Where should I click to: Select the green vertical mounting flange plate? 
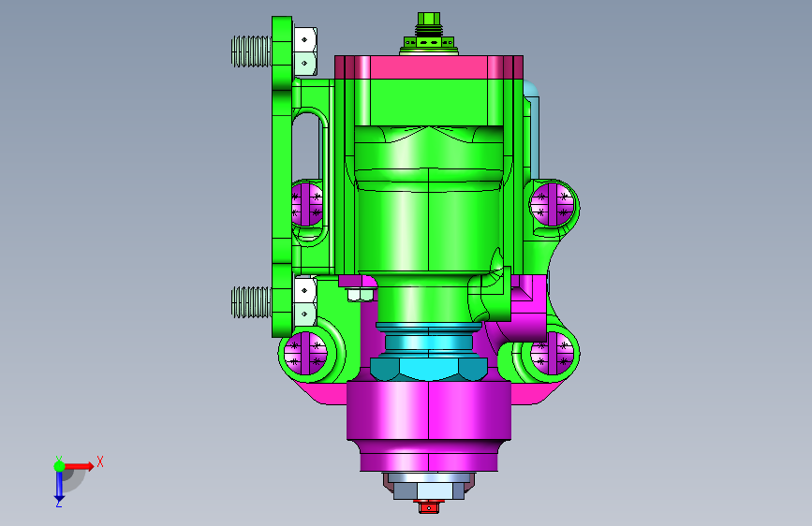pos(282,176)
